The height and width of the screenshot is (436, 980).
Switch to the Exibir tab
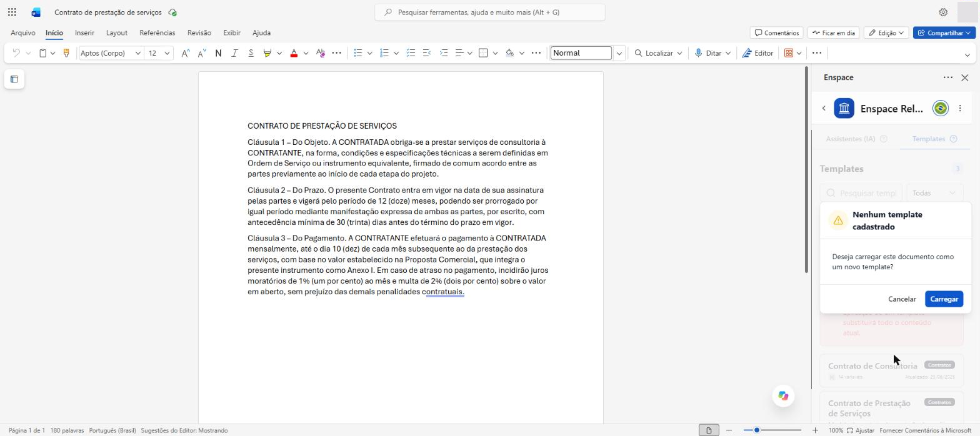click(232, 32)
